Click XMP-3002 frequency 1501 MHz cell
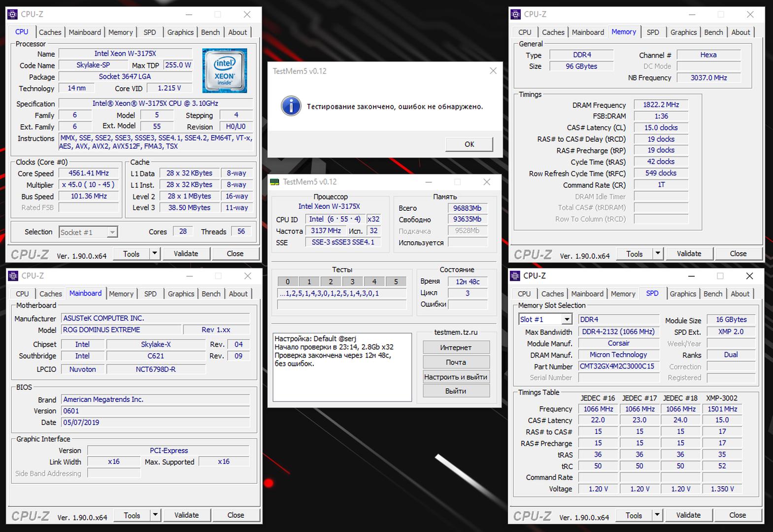 pyautogui.click(x=722, y=409)
